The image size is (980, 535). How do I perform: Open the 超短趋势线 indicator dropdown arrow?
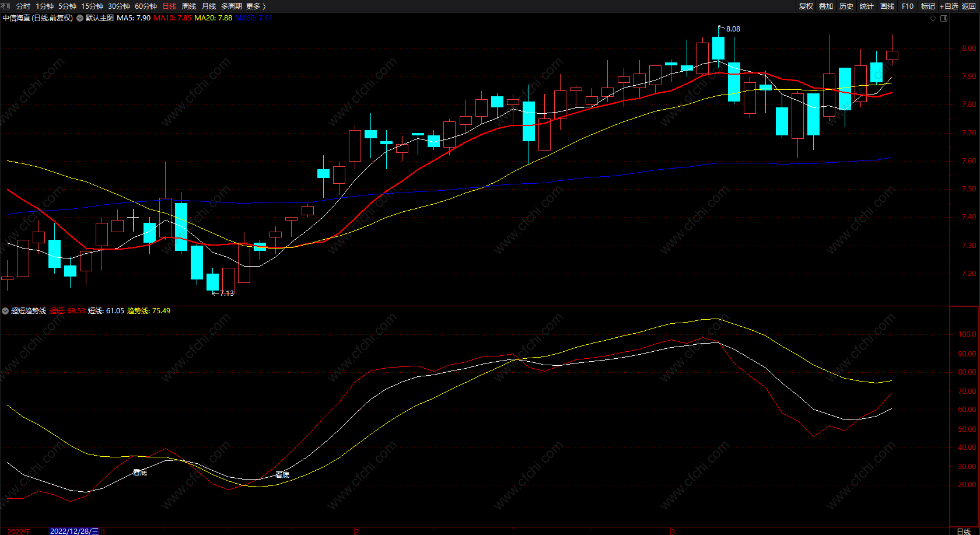5,311
